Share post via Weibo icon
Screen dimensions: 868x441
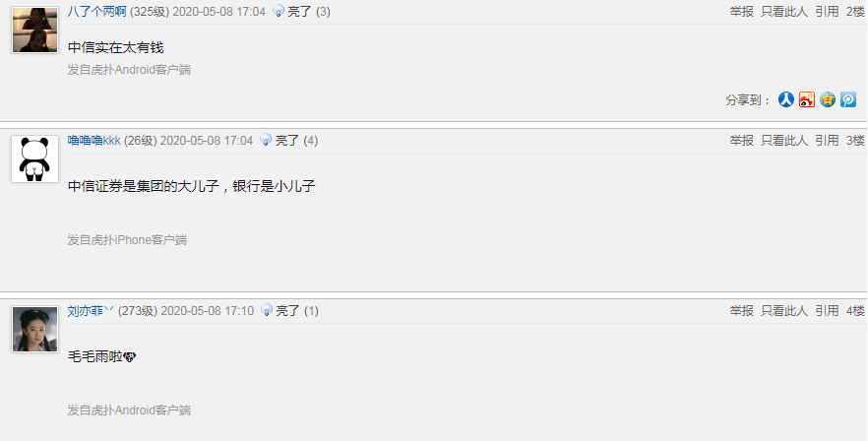tap(807, 99)
